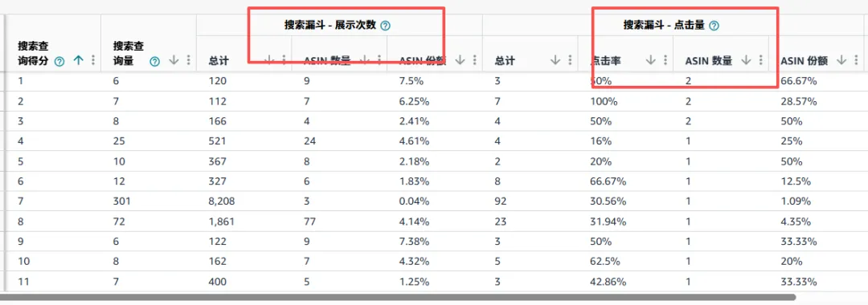
Task: Open column menu for 点击率
Action: point(665,61)
